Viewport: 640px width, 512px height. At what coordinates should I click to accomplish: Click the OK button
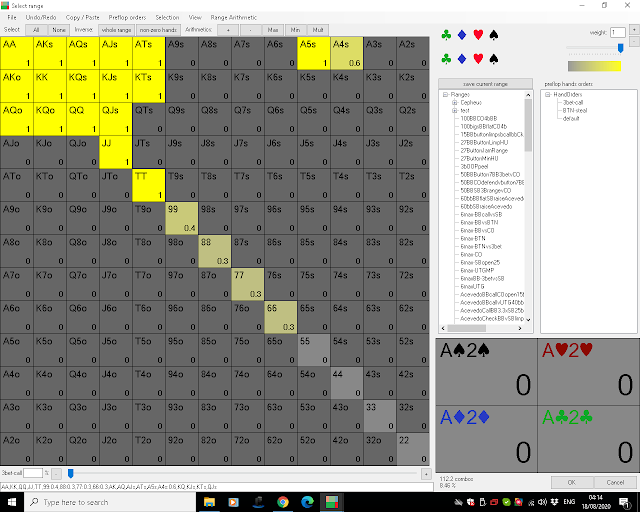pyautogui.click(x=571, y=482)
